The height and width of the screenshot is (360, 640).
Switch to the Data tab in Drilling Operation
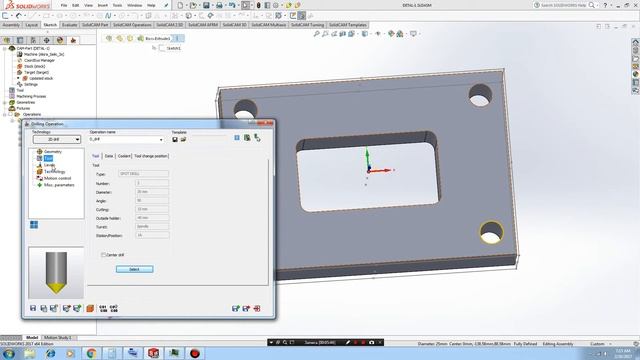tap(109, 156)
